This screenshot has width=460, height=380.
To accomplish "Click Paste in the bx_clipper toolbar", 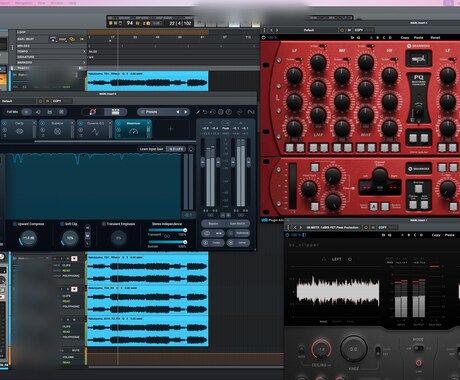I will (x=449, y=235).
